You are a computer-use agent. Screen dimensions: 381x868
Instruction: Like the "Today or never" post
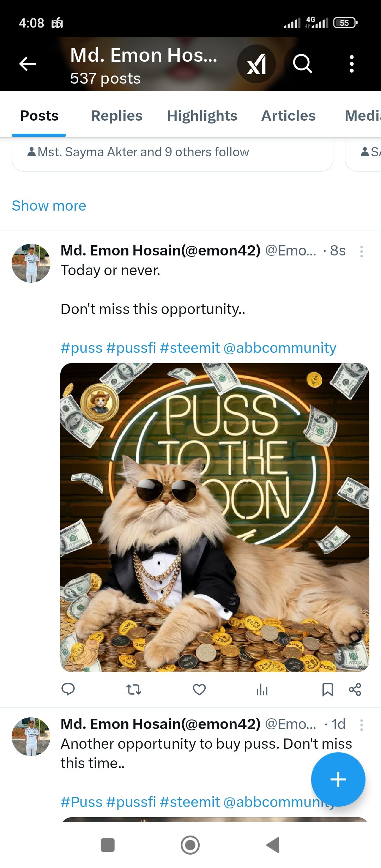[x=199, y=689]
